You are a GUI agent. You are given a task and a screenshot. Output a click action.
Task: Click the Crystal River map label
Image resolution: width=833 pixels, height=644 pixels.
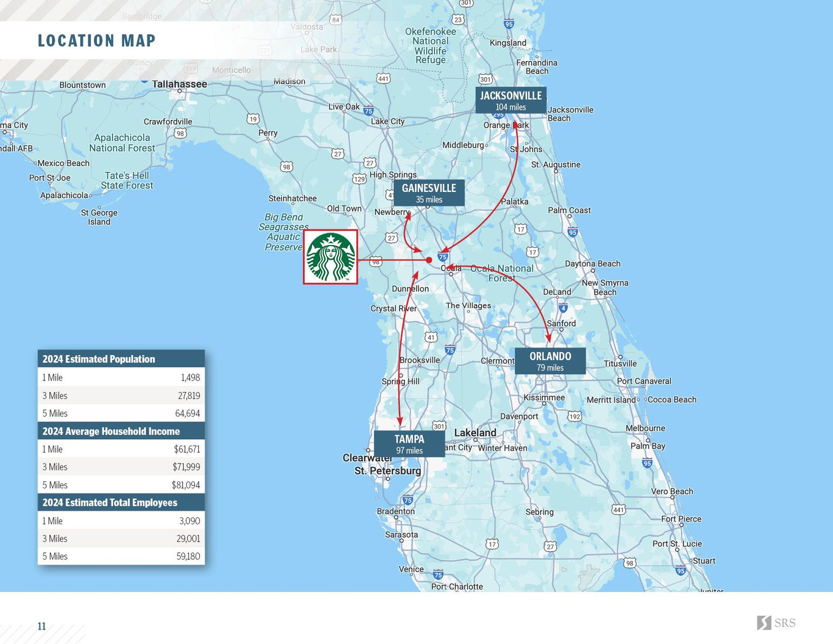(394, 308)
